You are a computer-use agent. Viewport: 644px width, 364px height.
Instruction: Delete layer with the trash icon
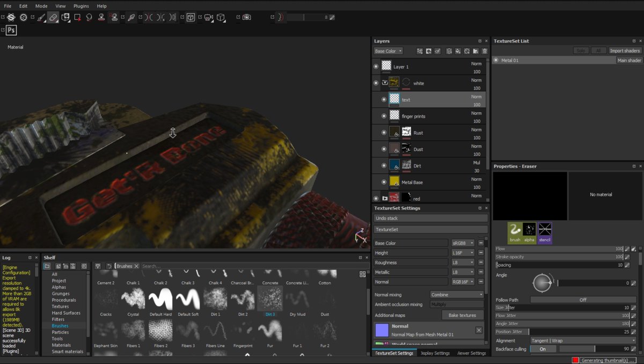click(x=485, y=51)
